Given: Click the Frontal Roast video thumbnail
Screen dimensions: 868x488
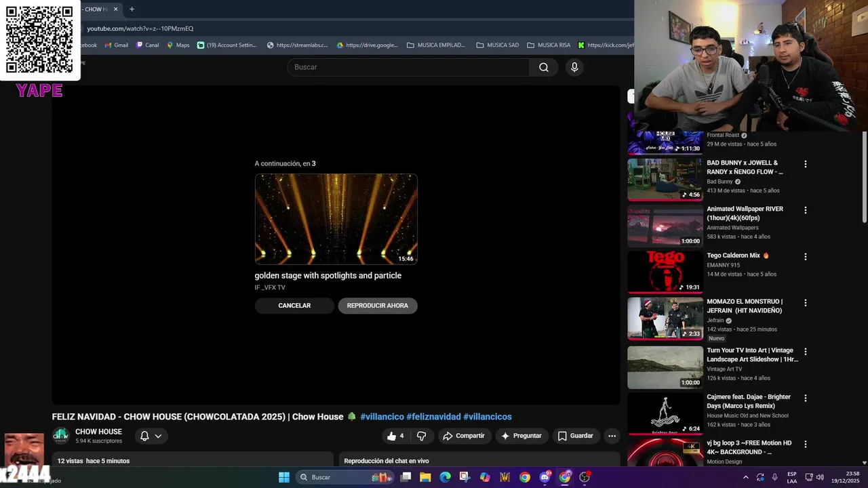Looking at the screenshot, I should pyautogui.click(x=665, y=142).
